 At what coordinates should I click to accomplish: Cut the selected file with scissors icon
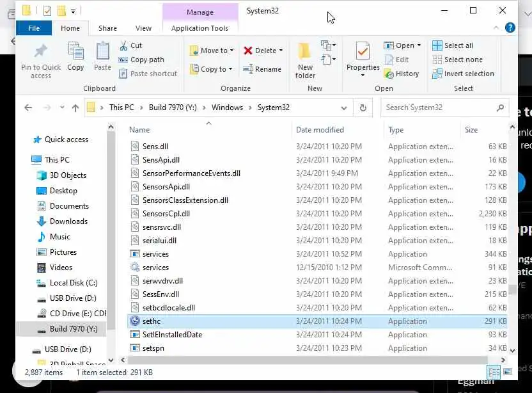point(130,45)
